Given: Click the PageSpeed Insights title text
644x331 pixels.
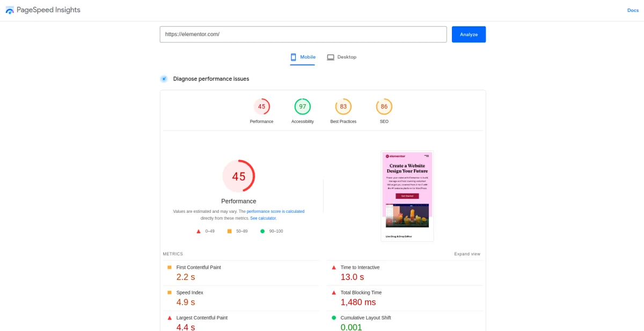Looking at the screenshot, I should [48, 10].
